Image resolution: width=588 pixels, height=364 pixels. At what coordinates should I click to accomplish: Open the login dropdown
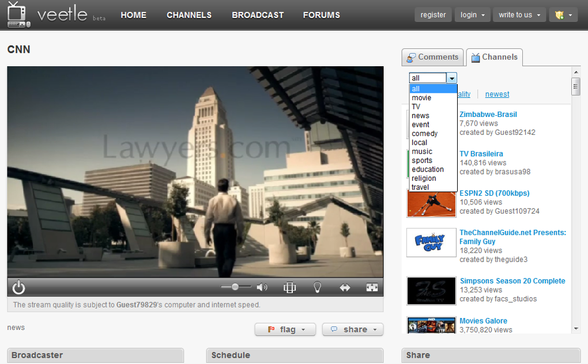(473, 15)
